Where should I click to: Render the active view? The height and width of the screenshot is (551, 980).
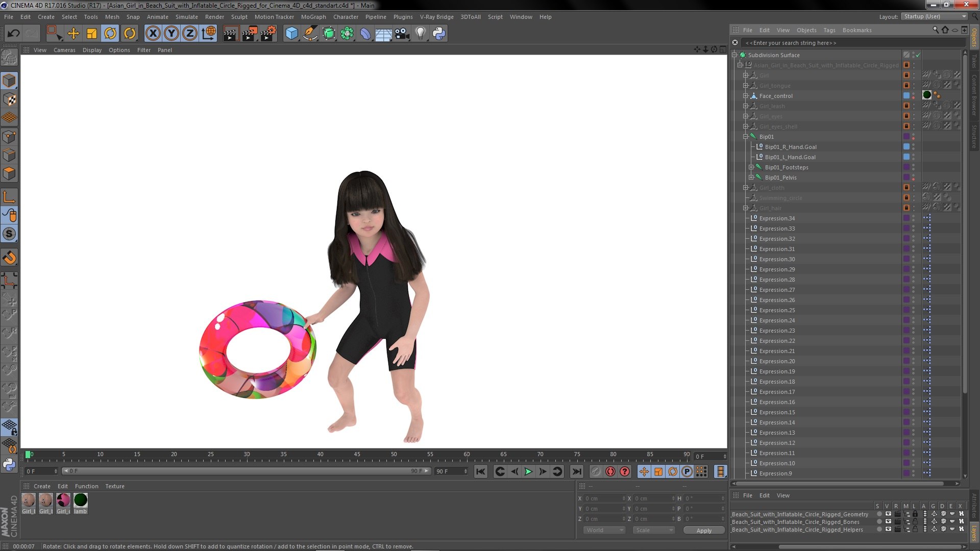coord(231,34)
